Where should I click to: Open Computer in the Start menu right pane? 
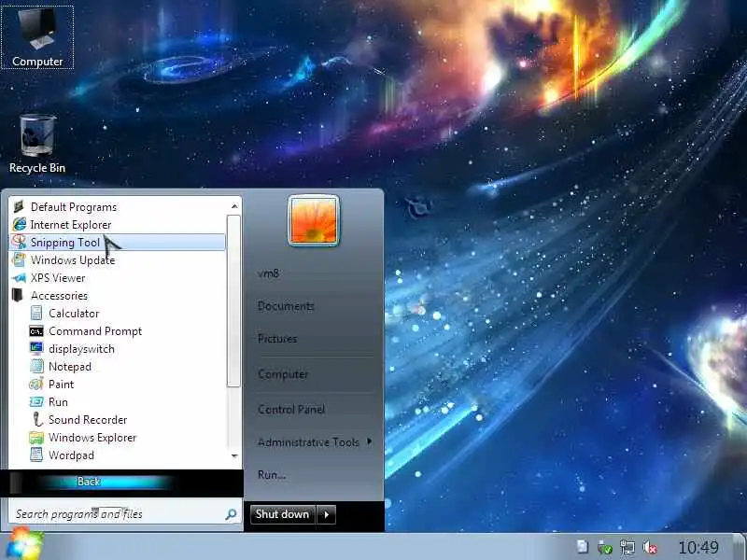pos(283,374)
